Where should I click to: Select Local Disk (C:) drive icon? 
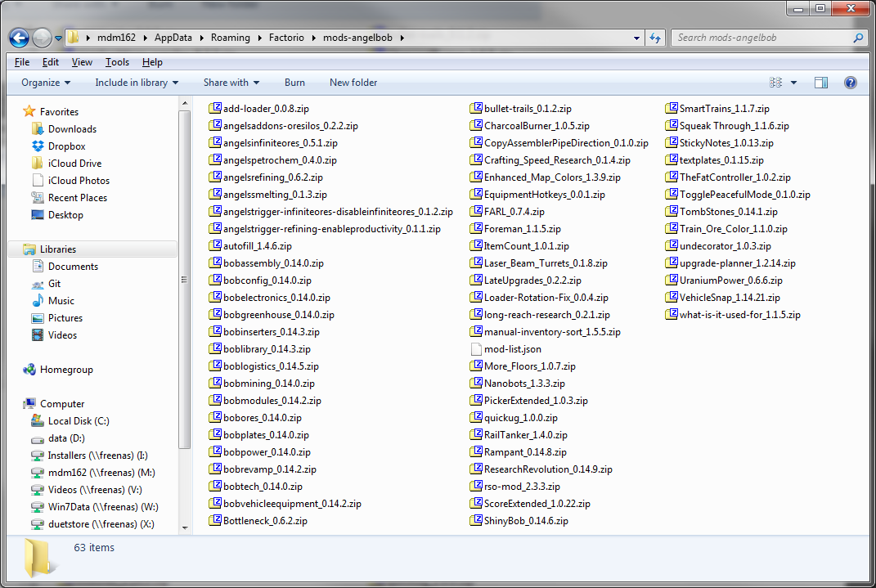[x=38, y=421]
